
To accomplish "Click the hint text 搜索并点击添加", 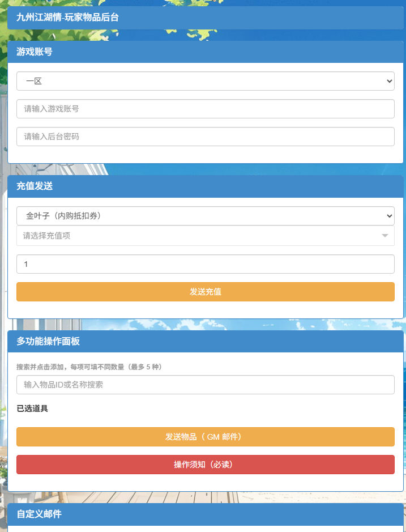I will tap(40, 367).
